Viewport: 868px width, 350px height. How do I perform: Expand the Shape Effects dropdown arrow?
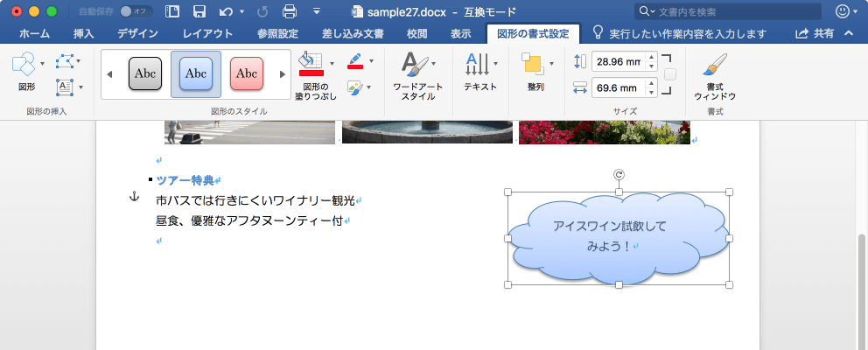pos(368,87)
